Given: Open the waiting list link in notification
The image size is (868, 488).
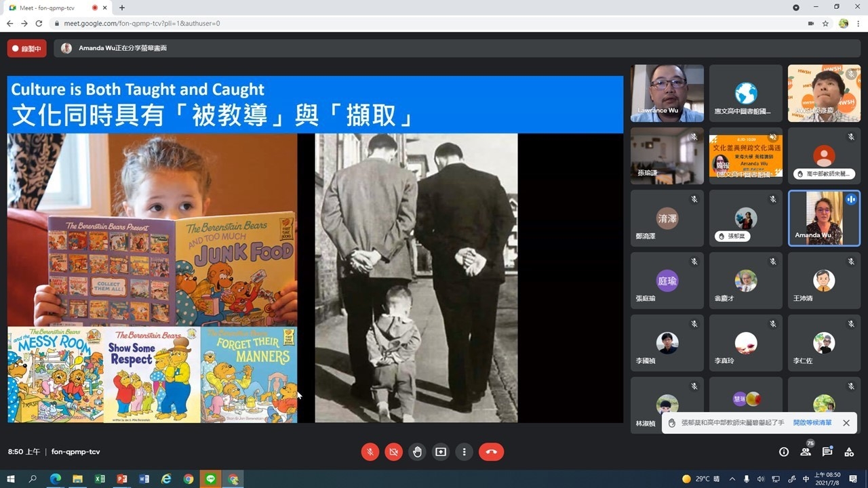Looking at the screenshot, I should click(x=812, y=423).
